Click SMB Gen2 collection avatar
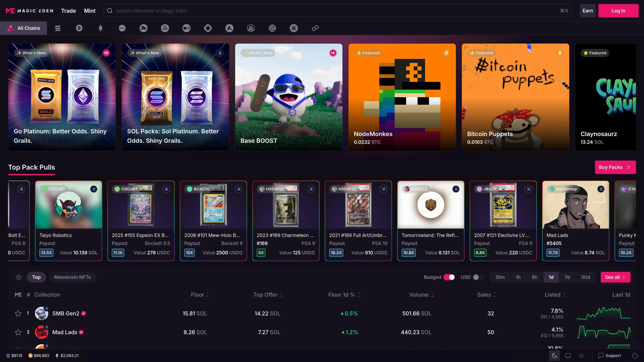Image resolution: width=644 pixels, height=362 pixels. pos(41,313)
